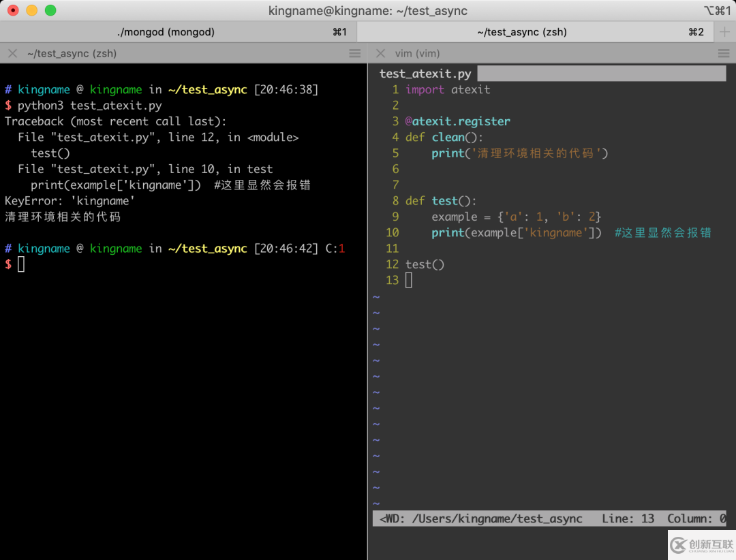Add a new terminal tab with plus button
Viewport: 736px width, 560px height.
click(x=724, y=32)
